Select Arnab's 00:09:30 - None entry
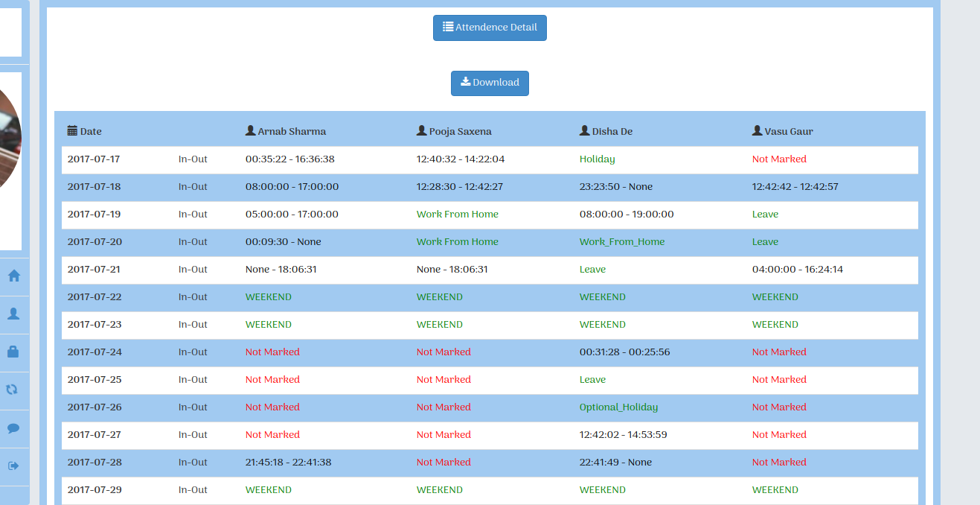The width and height of the screenshot is (980, 505). click(x=284, y=242)
